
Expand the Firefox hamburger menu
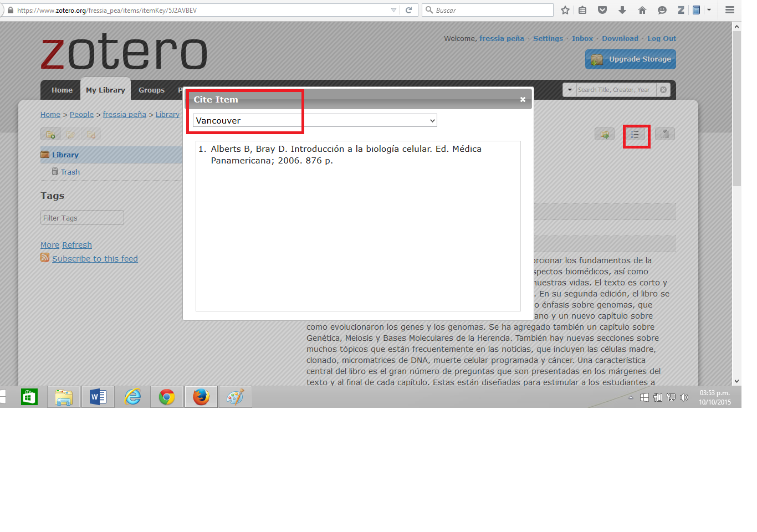tap(730, 9)
